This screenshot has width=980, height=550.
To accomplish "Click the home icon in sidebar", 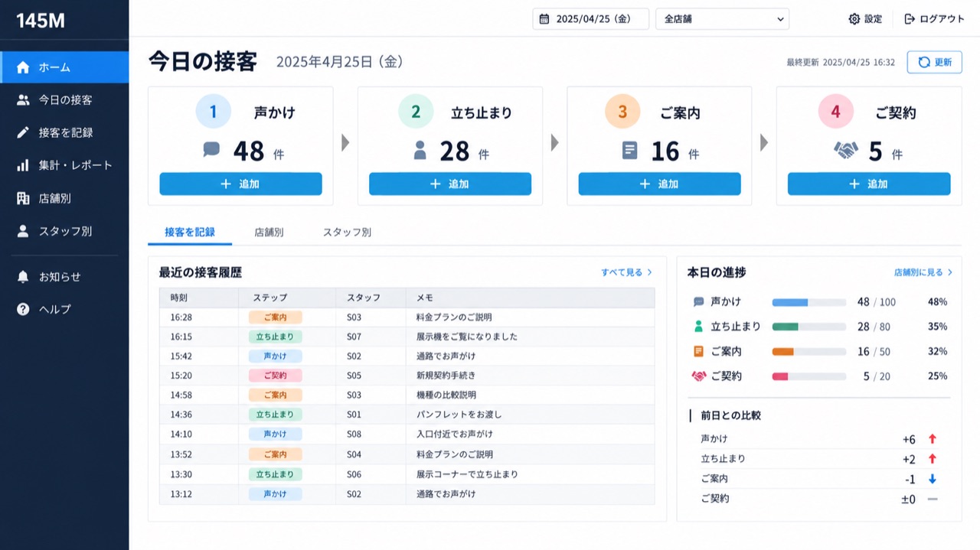I will (x=23, y=67).
